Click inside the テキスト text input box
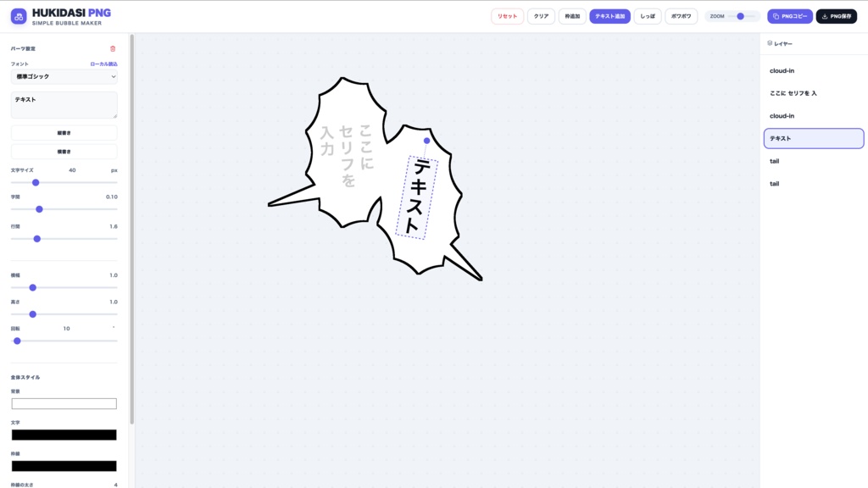 tap(64, 103)
